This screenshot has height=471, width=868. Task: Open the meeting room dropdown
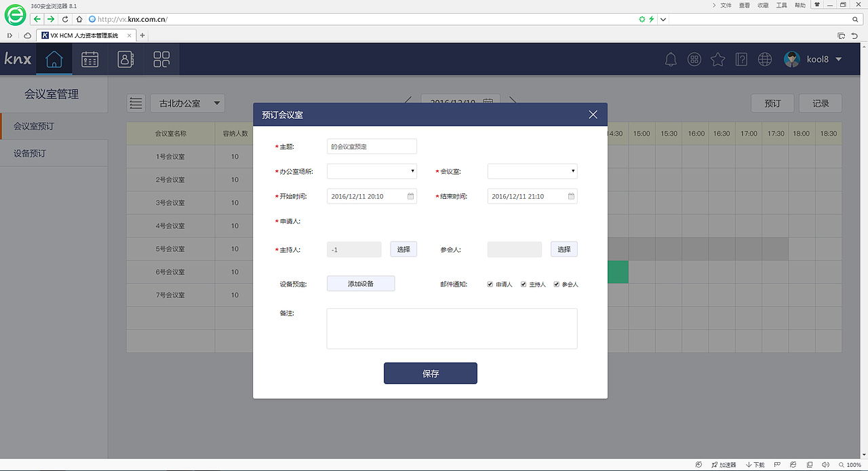click(532, 171)
